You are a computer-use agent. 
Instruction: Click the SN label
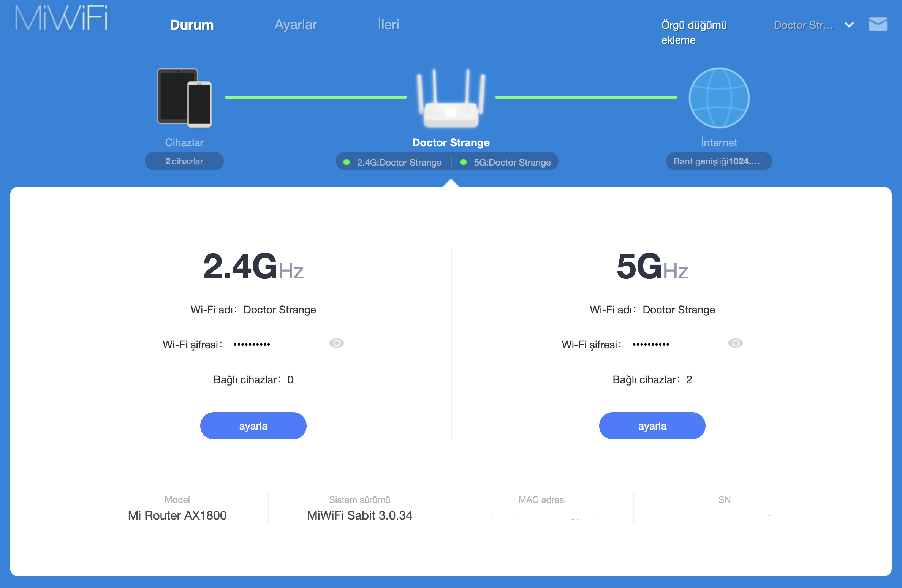pyautogui.click(x=724, y=499)
